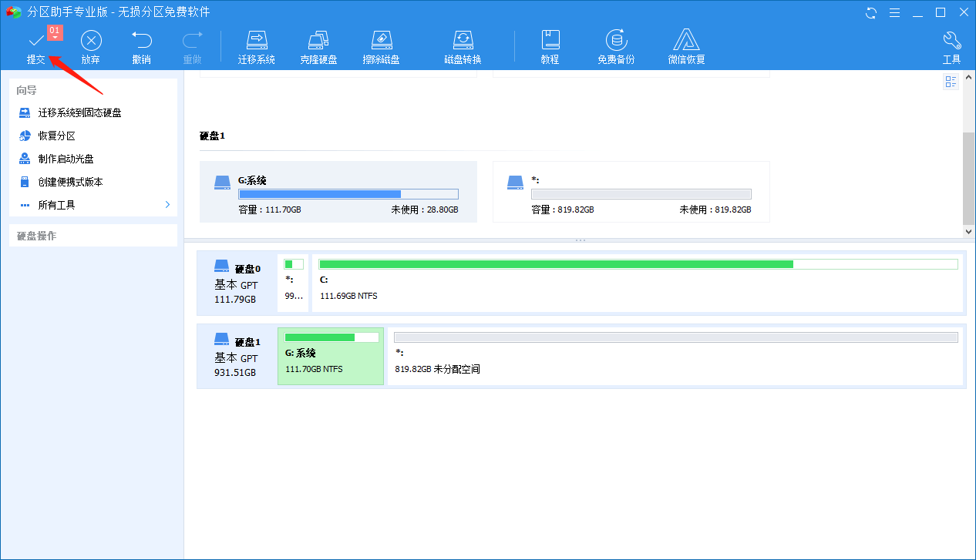Viewport: 976px width, 560px height.
Task: Select 迁移系统到固态硬盘 in wizard panel
Action: 79,112
